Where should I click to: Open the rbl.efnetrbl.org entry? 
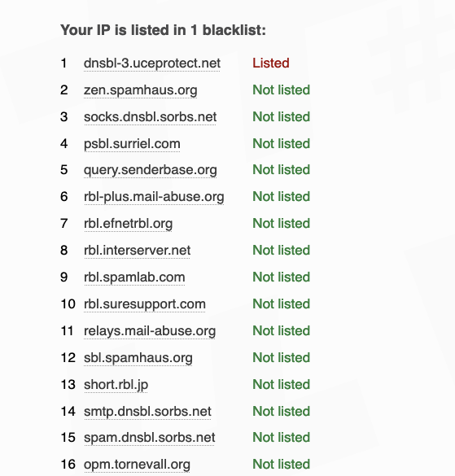(x=128, y=224)
